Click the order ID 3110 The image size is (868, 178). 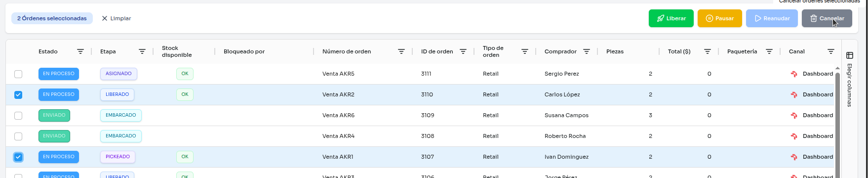[x=428, y=95]
